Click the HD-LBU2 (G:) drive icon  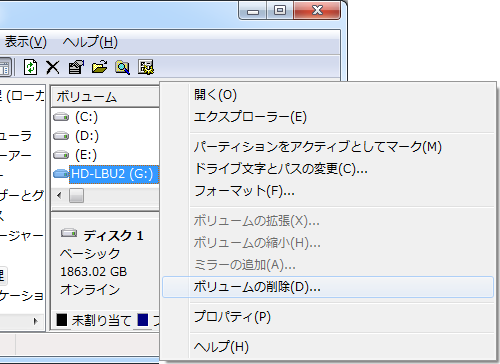pos(61,174)
